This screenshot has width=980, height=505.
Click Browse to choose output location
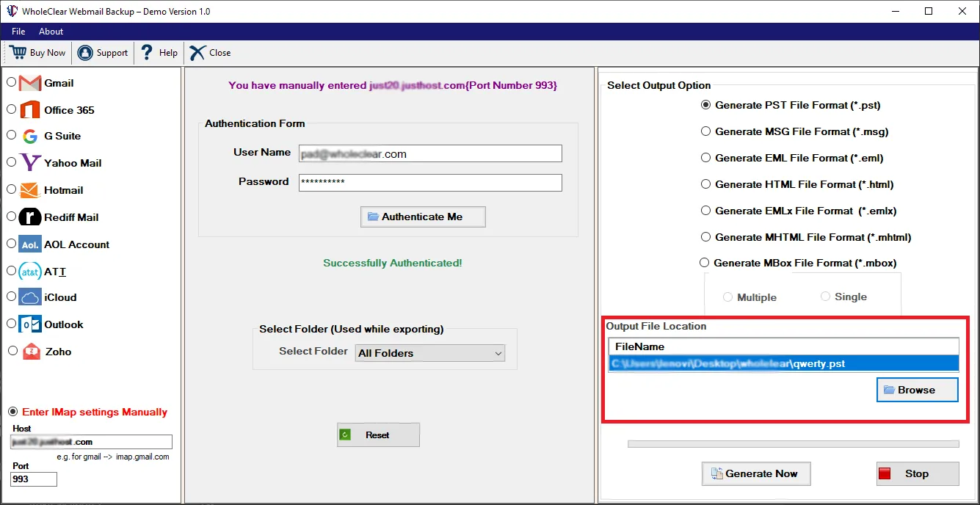tap(917, 390)
